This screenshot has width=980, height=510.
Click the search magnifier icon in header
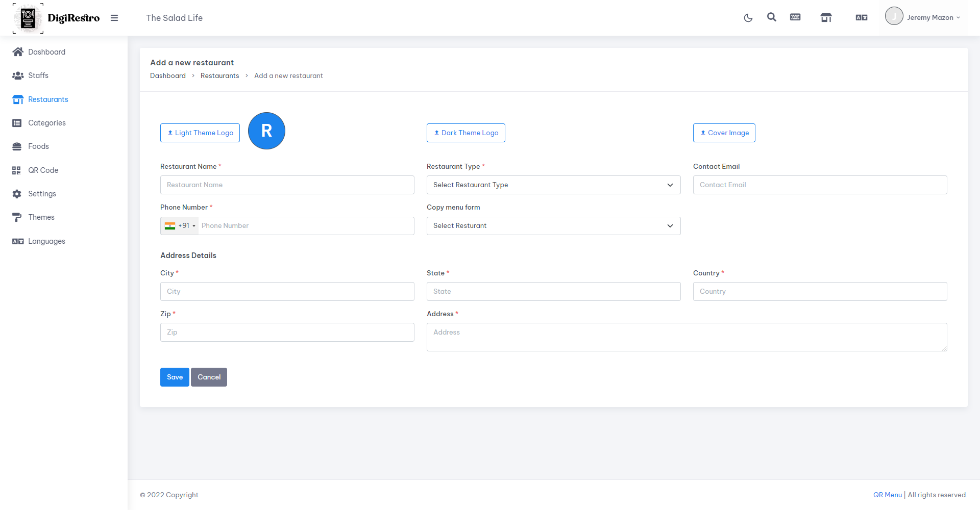pos(771,17)
